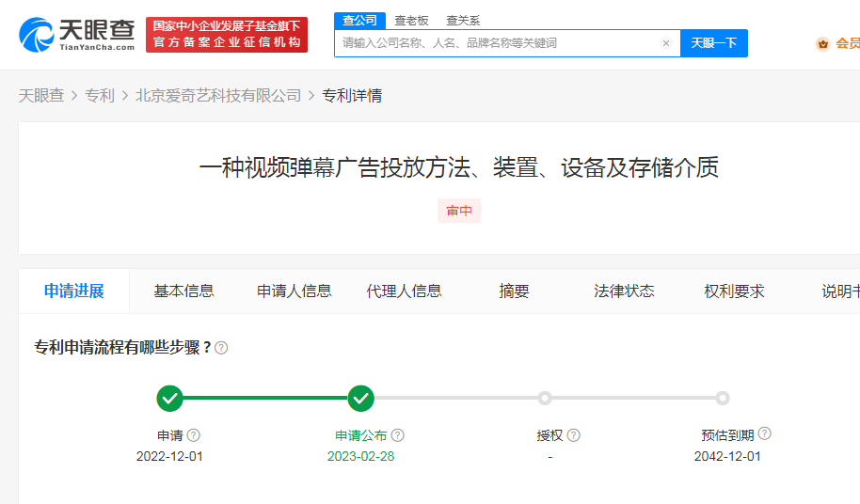Open the 专利 breadcrumb link

coord(100,95)
